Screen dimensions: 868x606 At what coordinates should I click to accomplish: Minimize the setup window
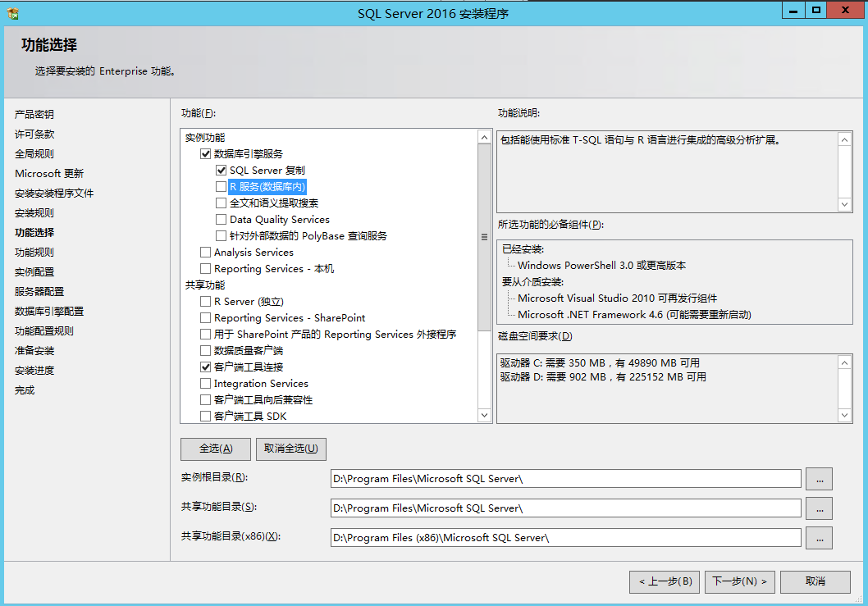793,11
